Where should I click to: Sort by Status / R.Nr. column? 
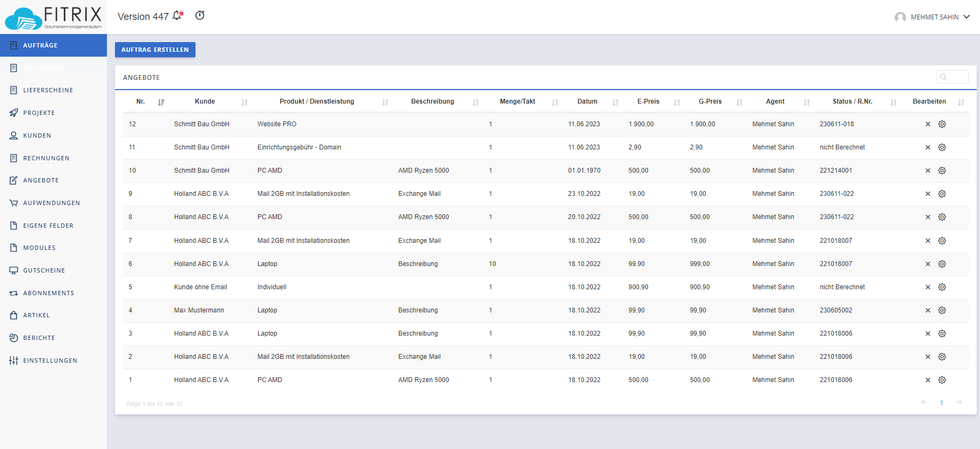tap(859, 101)
